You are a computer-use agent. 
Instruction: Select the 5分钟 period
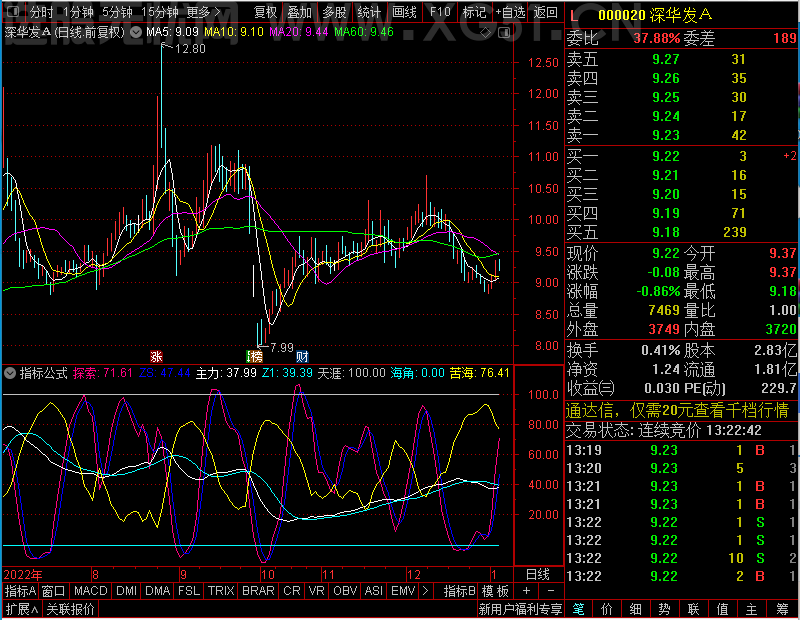click(x=117, y=12)
